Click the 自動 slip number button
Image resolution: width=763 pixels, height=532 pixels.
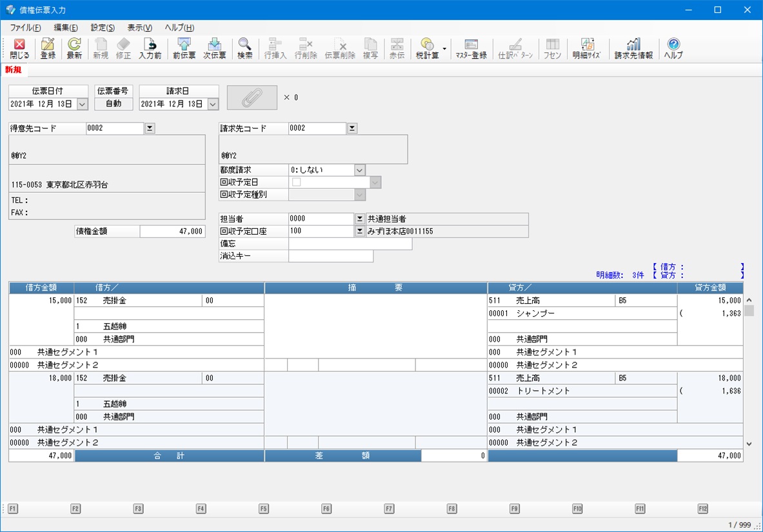pos(114,104)
